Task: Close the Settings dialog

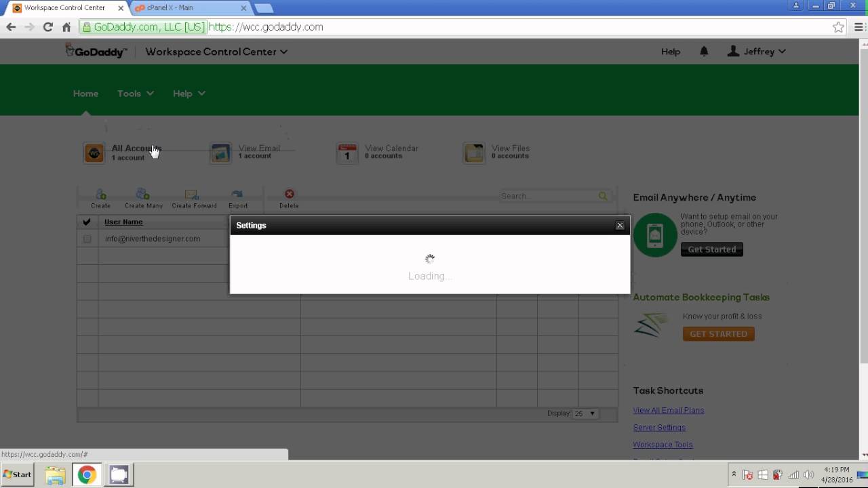Action: pos(620,226)
